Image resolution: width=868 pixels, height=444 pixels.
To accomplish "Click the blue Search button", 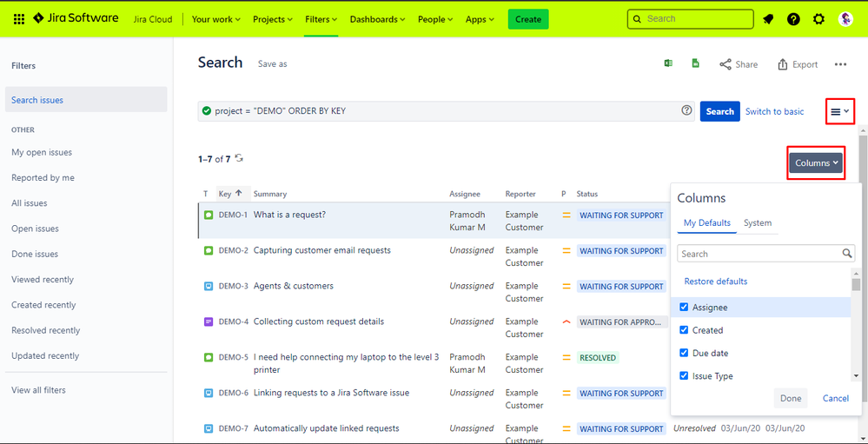I will click(x=719, y=111).
